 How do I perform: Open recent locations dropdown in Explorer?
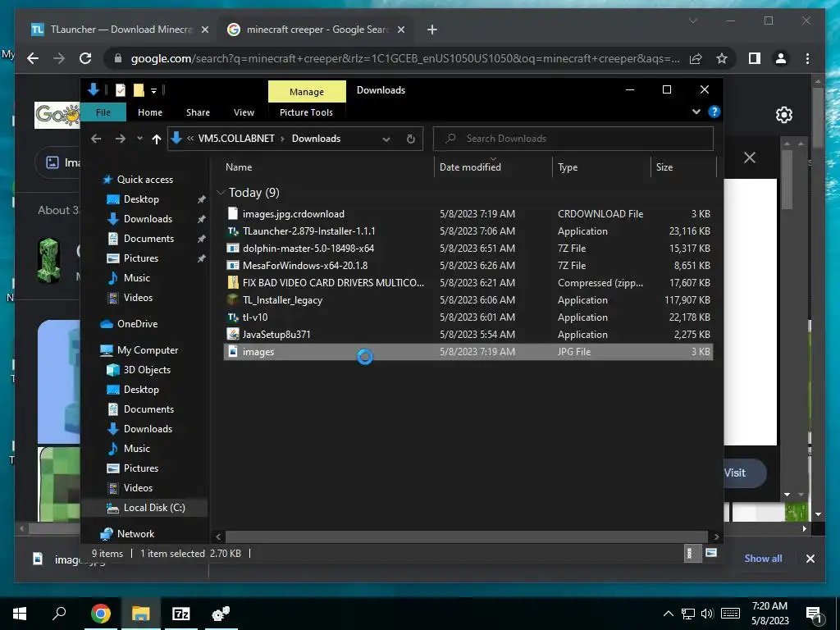coord(139,139)
